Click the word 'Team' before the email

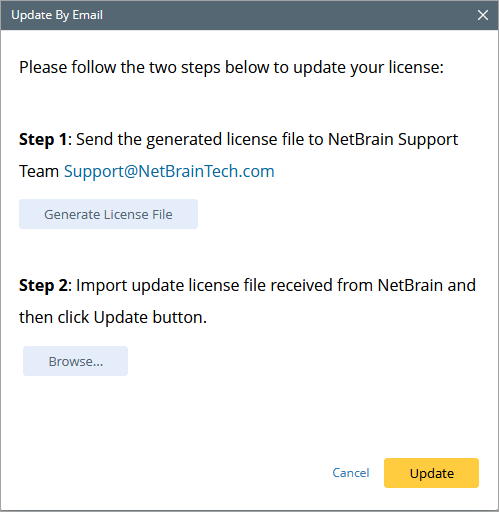coord(39,171)
